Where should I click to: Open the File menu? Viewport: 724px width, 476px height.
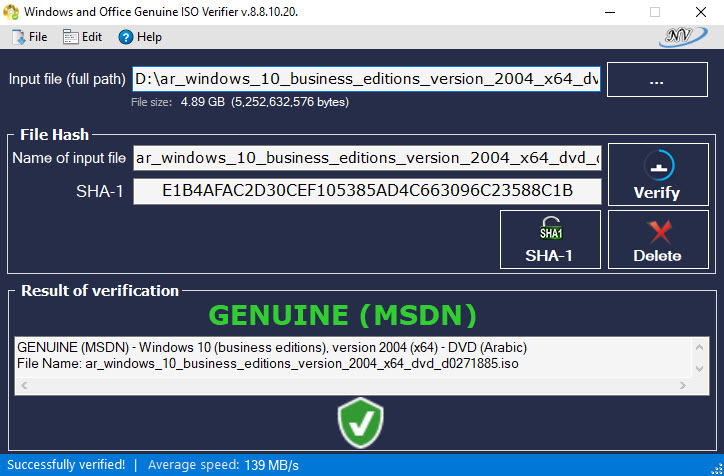[x=30, y=37]
